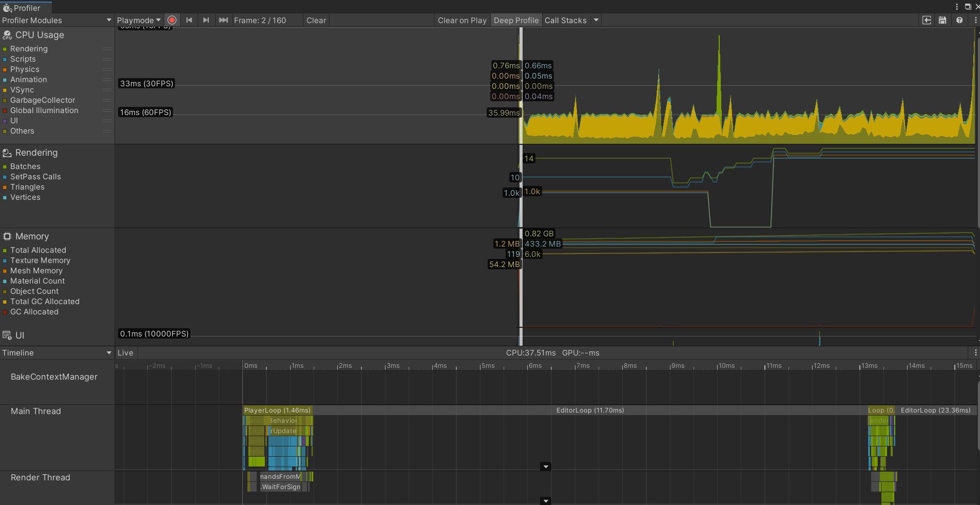This screenshot has height=505, width=980.
Task: Click the Render Thread label
Action: coord(41,477)
